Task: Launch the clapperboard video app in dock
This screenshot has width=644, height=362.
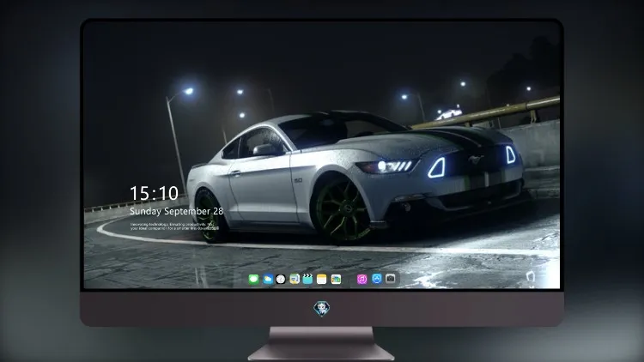Action: [307, 280]
